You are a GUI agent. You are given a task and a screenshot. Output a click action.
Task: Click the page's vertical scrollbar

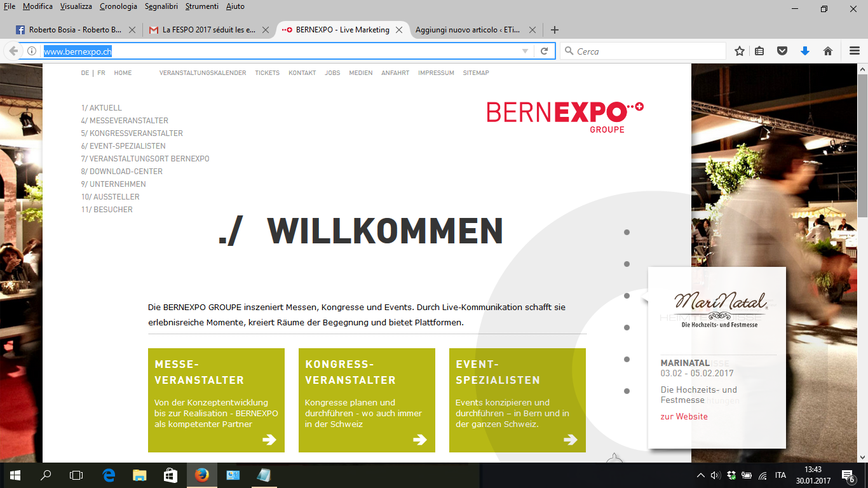pyautogui.click(x=862, y=262)
